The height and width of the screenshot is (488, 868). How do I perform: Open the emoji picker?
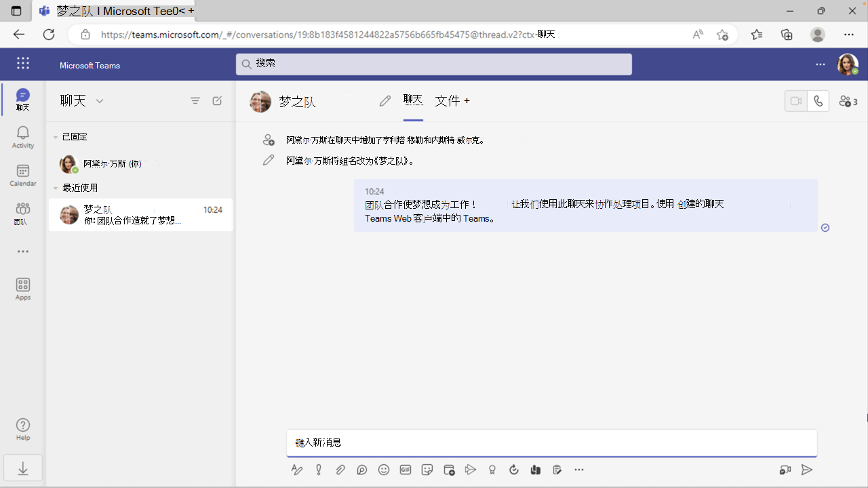coord(384,470)
